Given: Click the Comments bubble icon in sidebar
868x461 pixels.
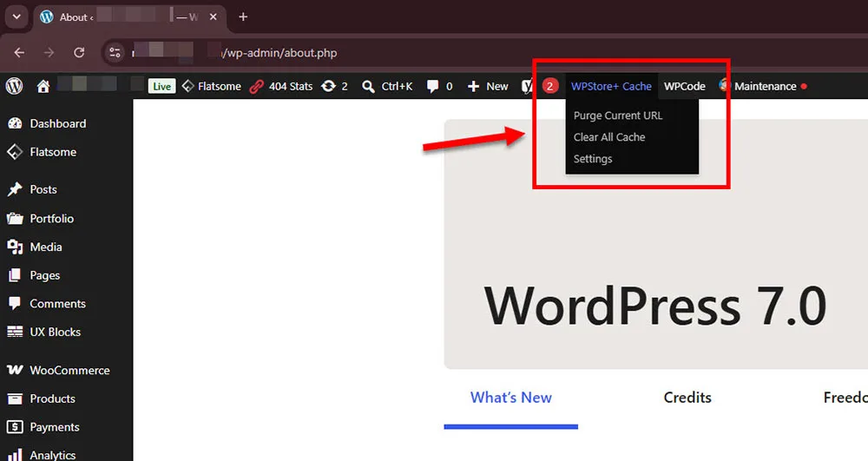Looking at the screenshot, I should coord(15,303).
